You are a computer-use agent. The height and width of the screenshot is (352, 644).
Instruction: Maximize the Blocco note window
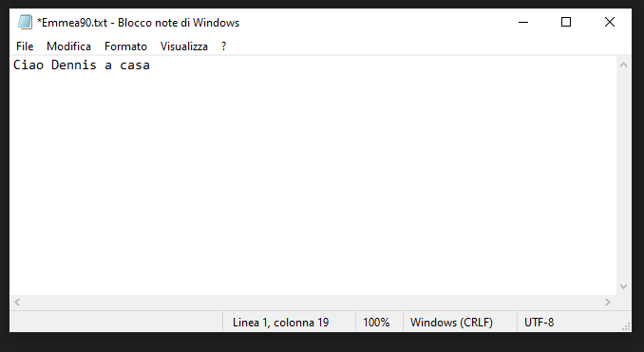pos(566,22)
